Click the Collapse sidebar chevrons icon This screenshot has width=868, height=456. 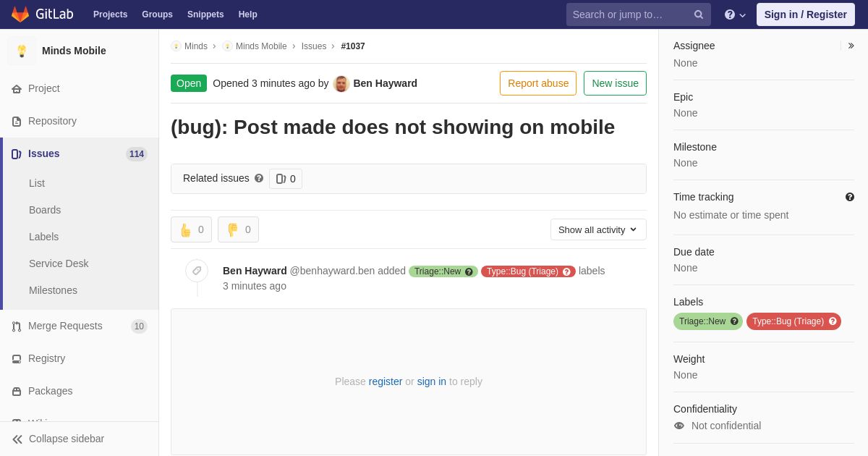(17, 439)
